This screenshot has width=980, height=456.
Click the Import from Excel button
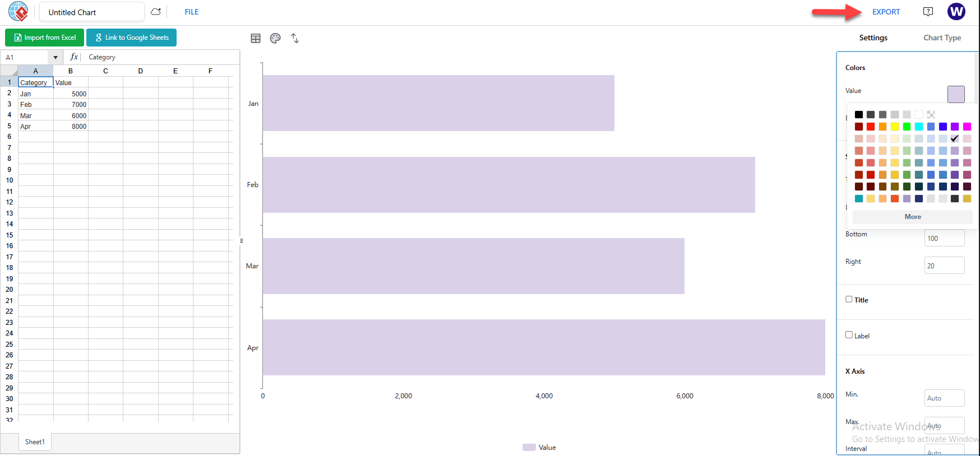pyautogui.click(x=44, y=38)
